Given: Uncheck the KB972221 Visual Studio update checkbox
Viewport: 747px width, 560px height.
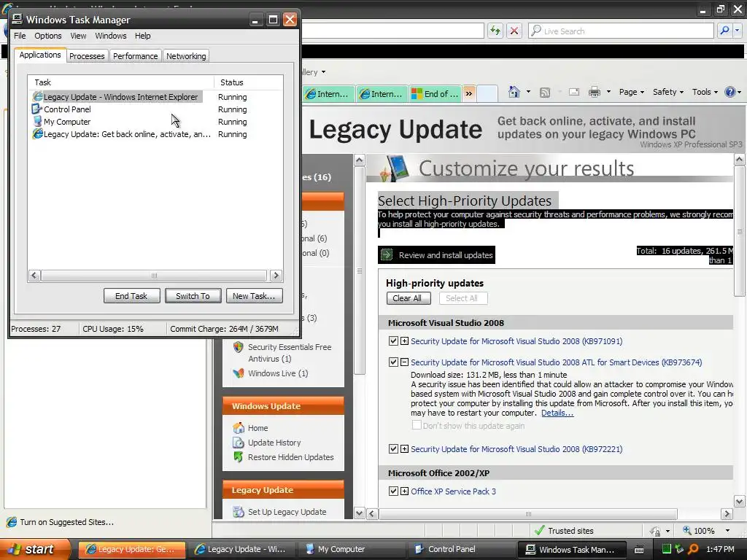Looking at the screenshot, I should click(x=393, y=449).
